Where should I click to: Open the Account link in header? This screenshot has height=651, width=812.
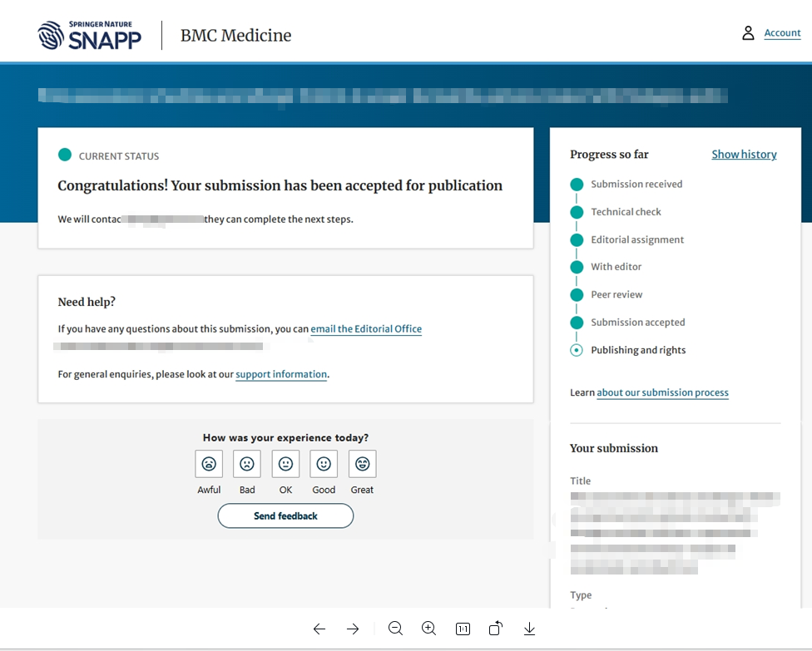[782, 33]
